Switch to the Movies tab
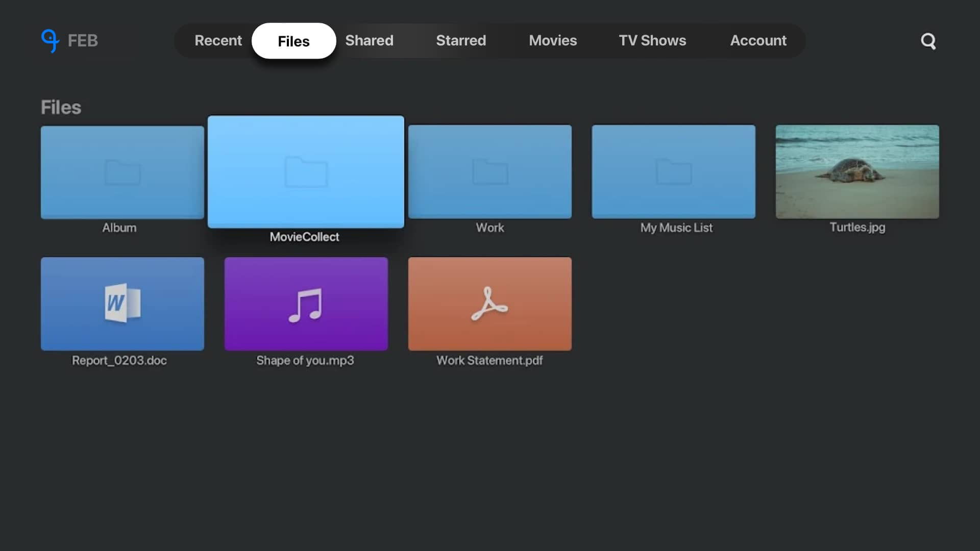The height and width of the screenshot is (551, 980). (x=553, y=40)
